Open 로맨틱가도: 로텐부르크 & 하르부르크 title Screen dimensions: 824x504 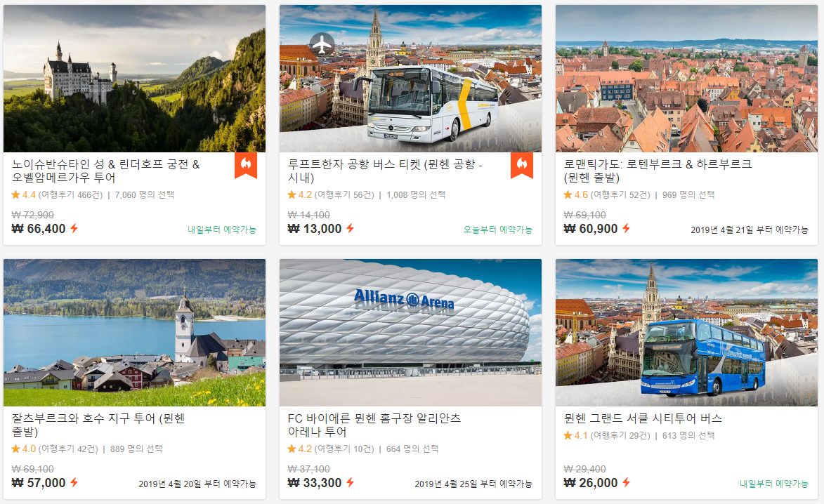coord(658,171)
